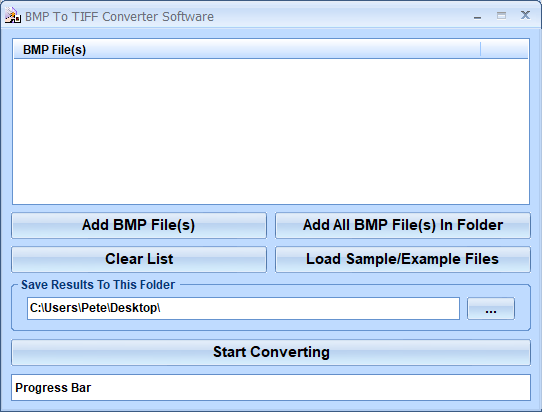
Task: Click the Save Results To This Folder label
Action: tap(98, 285)
